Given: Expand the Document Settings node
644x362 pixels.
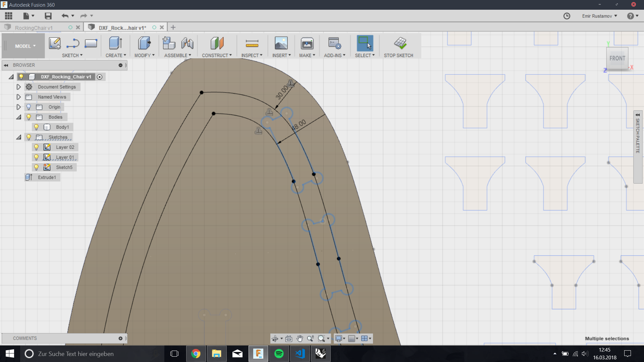Looking at the screenshot, I should pyautogui.click(x=19, y=87).
